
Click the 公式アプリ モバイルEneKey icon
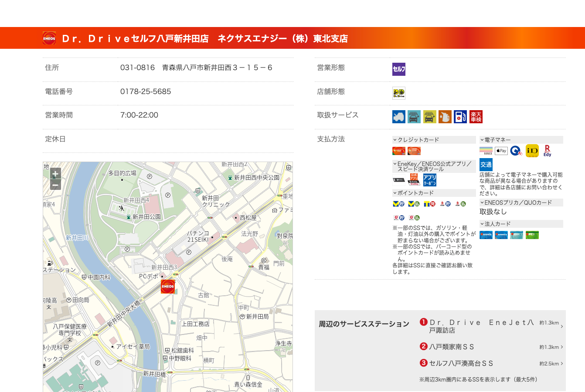[x=414, y=180]
